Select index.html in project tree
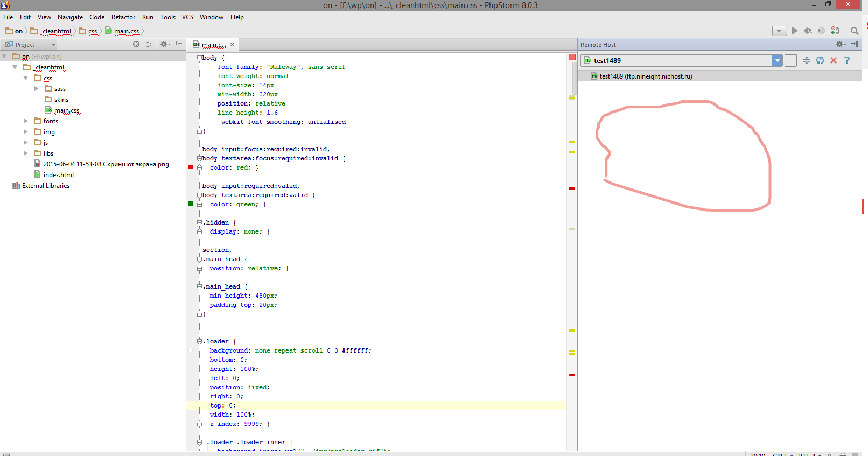This screenshot has width=868, height=456. pos(54,175)
